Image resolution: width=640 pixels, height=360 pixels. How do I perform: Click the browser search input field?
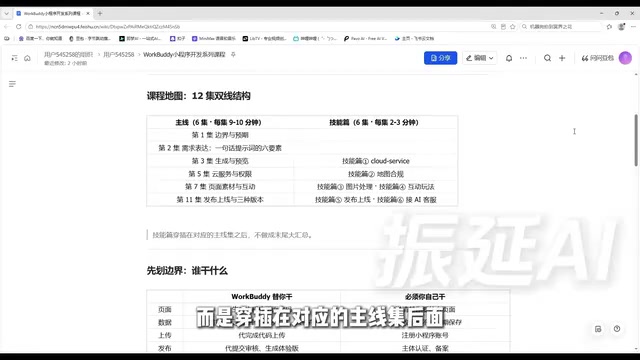click(561, 27)
